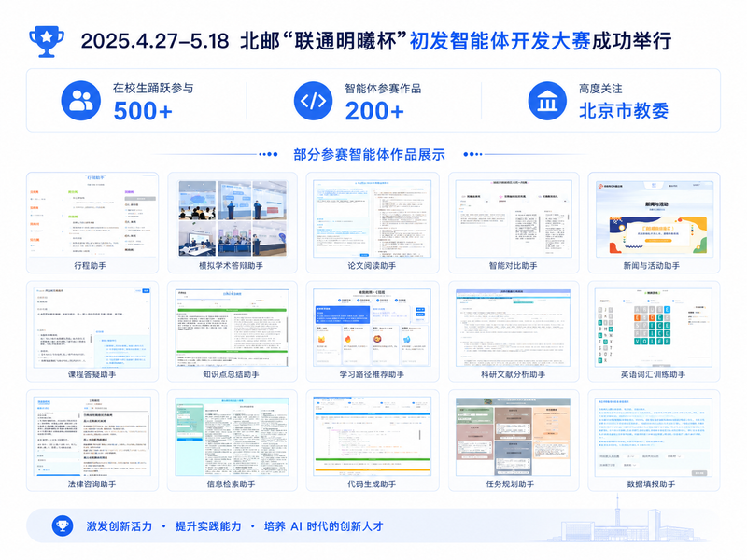Open the 代码生成助手 thumbnail
Image resolution: width=747 pixels, height=560 pixels.
[372, 436]
